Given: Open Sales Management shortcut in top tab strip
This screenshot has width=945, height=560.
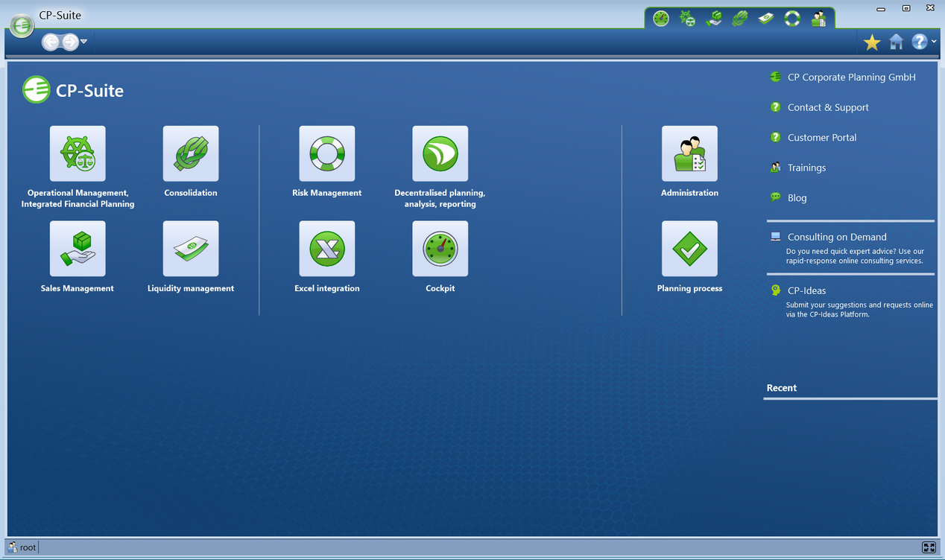Looking at the screenshot, I should pos(713,19).
